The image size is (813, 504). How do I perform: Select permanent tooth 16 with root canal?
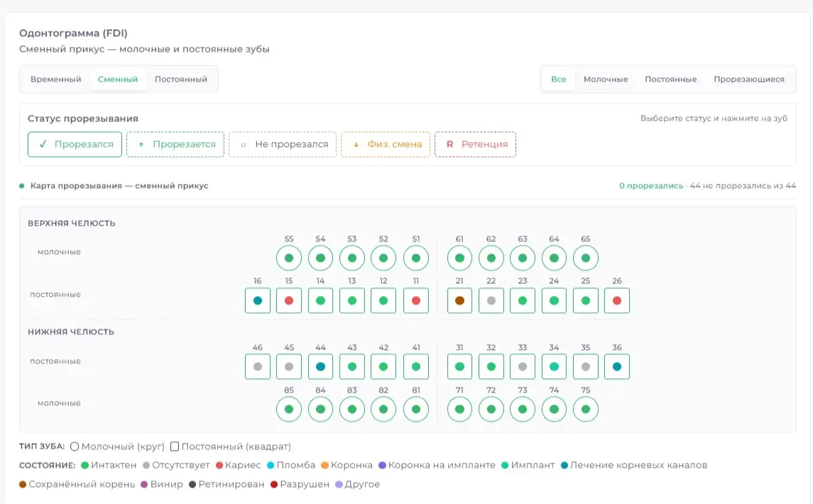coord(258,301)
